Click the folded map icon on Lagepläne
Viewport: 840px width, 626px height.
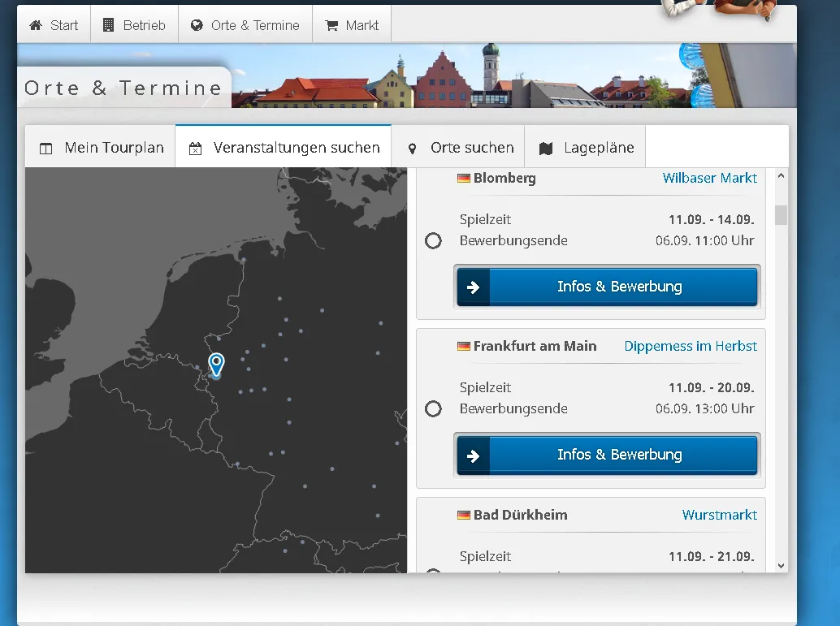tap(546, 149)
